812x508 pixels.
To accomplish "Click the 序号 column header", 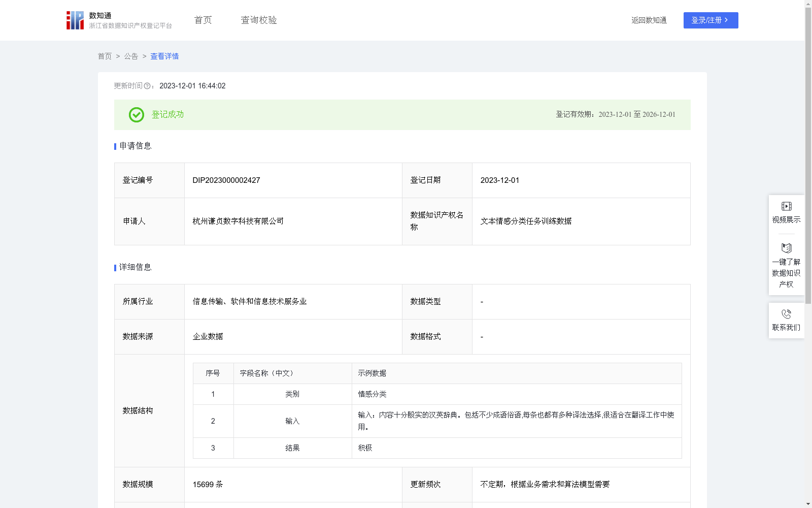I will pyautogui.click(x=213, y=373).
